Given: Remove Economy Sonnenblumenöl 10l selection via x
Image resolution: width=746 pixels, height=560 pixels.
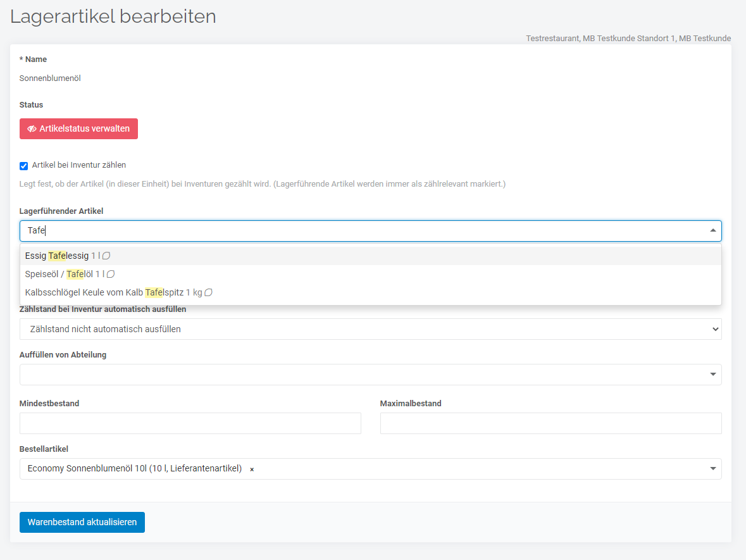Looking at the screenshot, I should pos(252,470).
